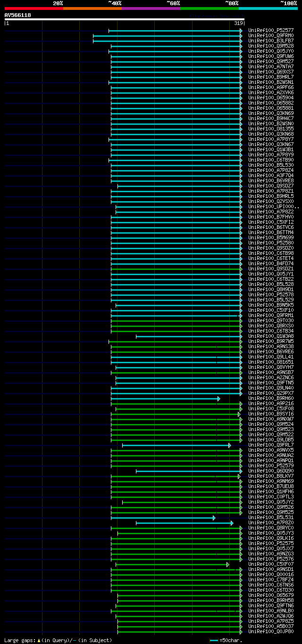Image resolution: width=302 pixels, height=644 pixels.
Task: Select label UniRef100_B6TVC6
Action: coord(271,228)
